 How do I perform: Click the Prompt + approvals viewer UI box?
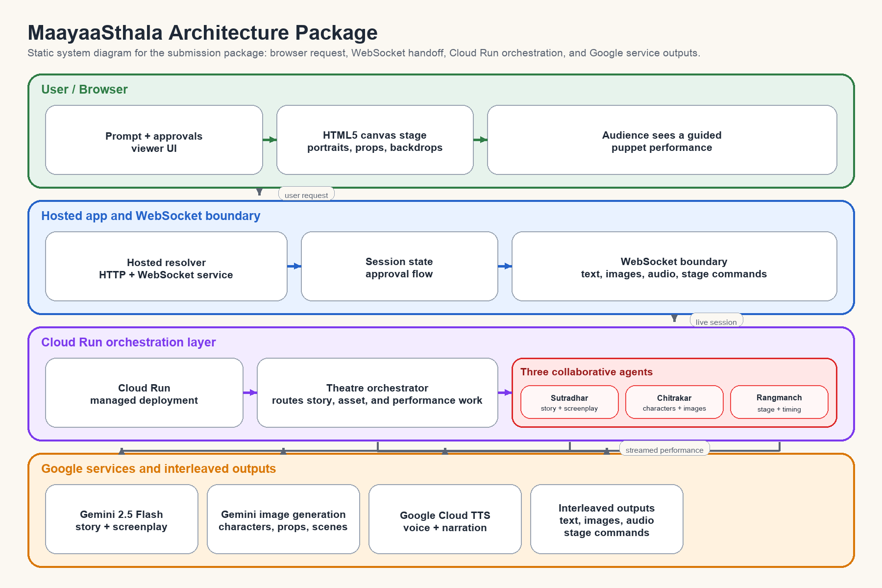pos(154,140)
